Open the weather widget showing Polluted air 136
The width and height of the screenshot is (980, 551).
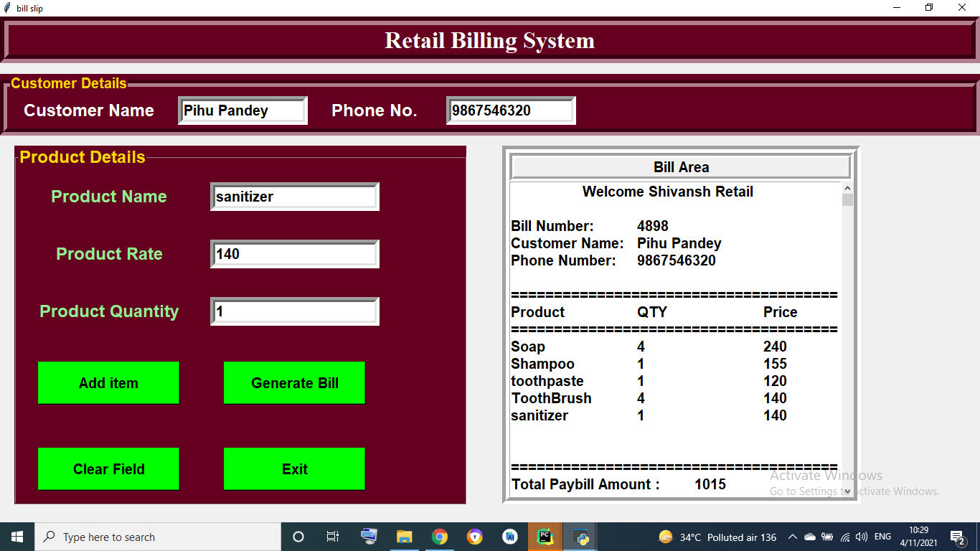717,536
